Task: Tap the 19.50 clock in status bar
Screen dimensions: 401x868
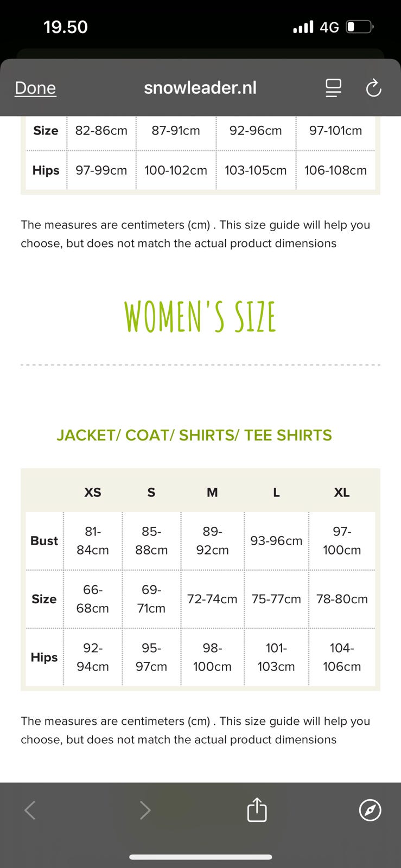Action: 66,27
